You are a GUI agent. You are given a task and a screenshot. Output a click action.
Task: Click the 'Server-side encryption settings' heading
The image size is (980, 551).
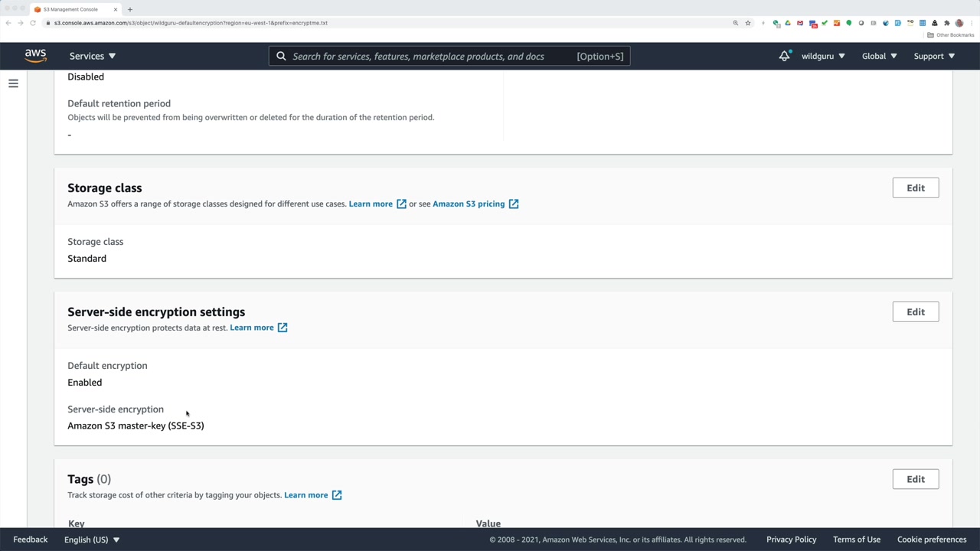click(x=156, y=311)
